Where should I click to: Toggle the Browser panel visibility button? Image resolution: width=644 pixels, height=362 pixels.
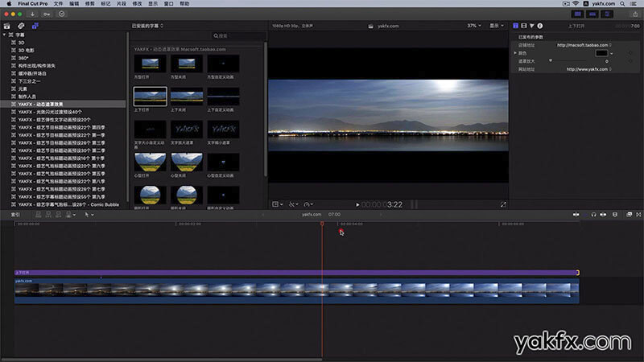[x=577, y=14]
